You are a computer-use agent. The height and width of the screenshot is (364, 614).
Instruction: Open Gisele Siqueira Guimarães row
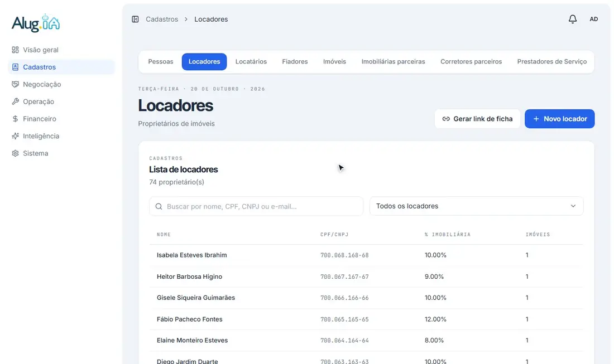click(366, 298)
